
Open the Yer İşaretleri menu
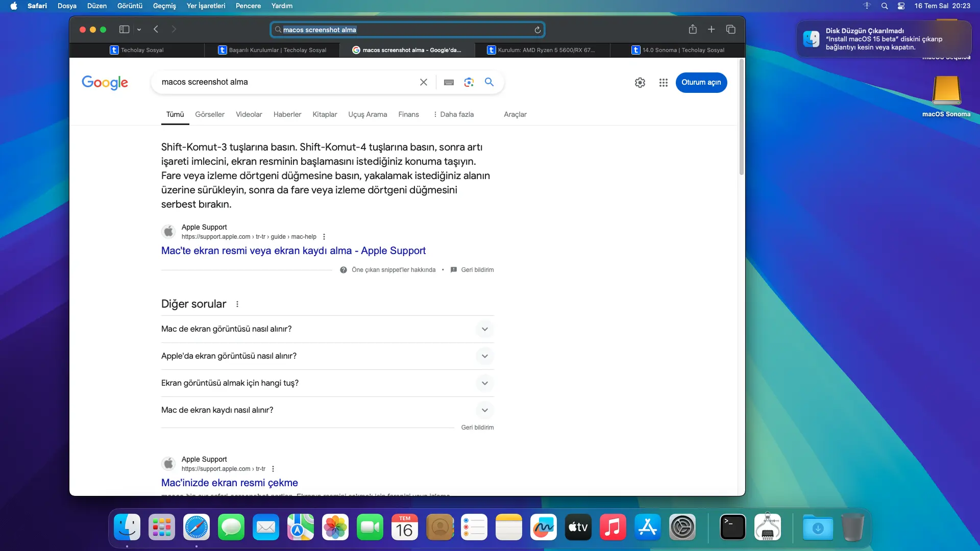point(206,6)
